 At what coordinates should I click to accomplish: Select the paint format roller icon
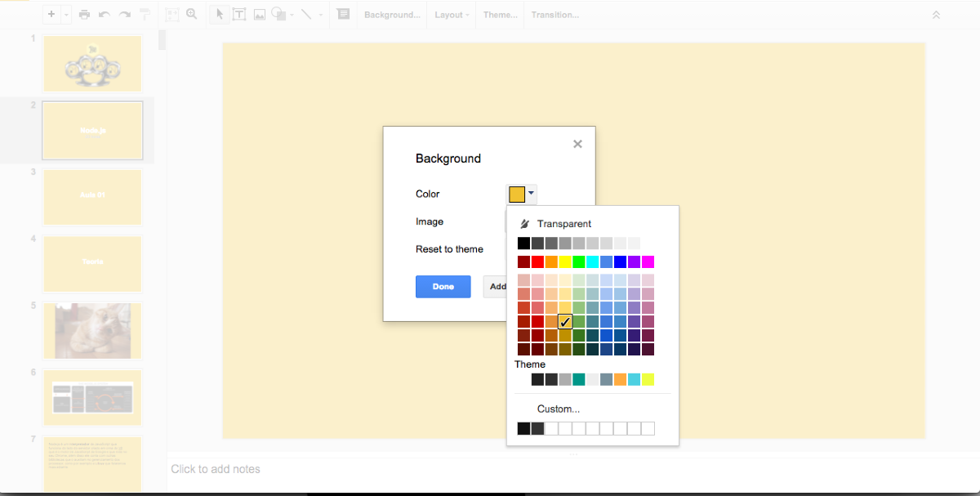click(x=145, y=14)
